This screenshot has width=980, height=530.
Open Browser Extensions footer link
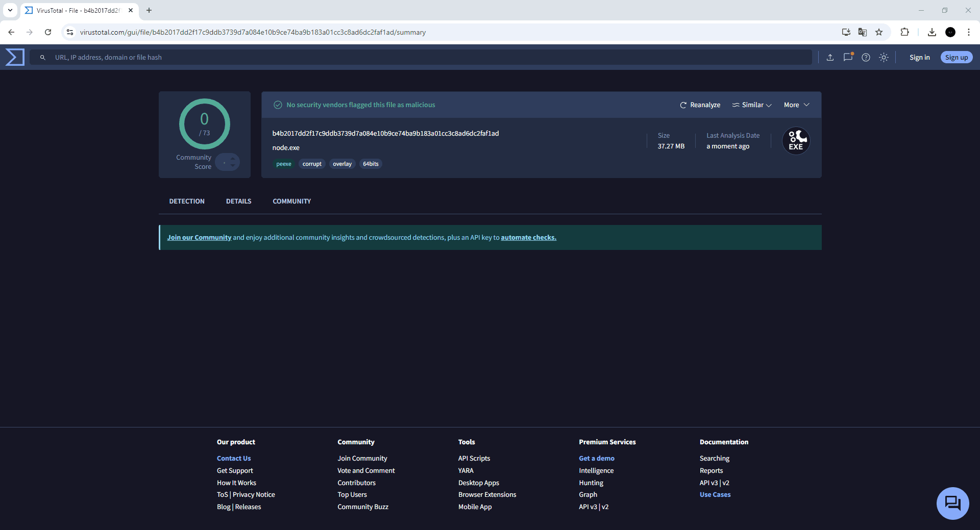[487, 495]
